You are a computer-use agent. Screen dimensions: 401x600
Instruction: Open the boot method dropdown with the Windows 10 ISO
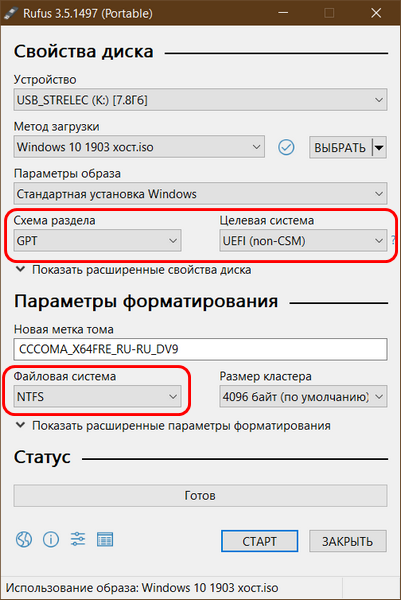[x=139, y=147]
